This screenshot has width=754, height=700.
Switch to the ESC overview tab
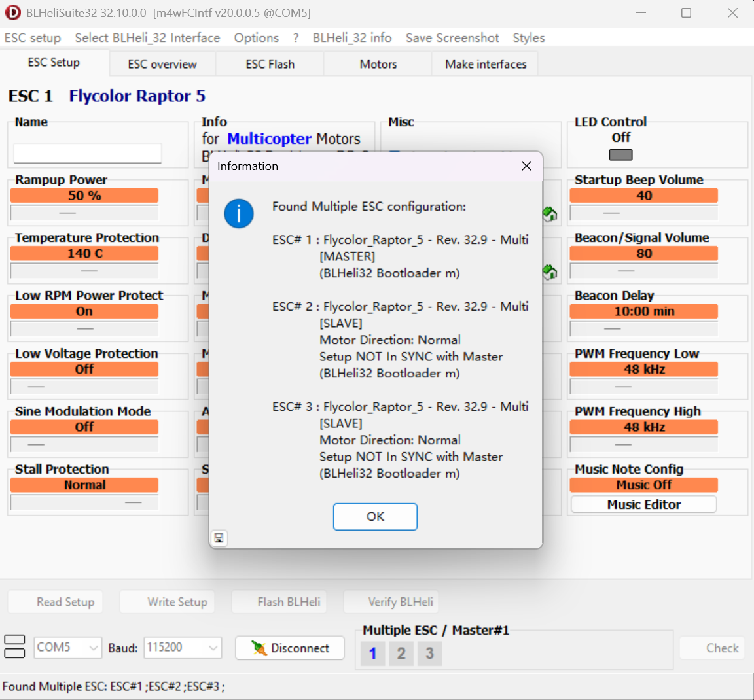coord(162,64)
